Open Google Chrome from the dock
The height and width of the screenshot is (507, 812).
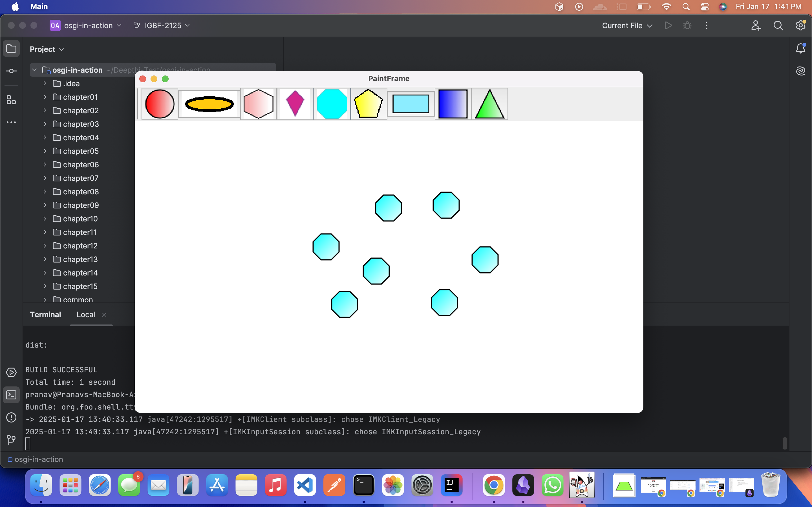click(494, 485)
